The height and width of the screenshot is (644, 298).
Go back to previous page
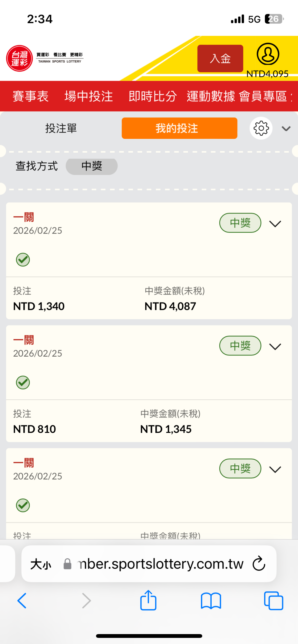[22, 601]
